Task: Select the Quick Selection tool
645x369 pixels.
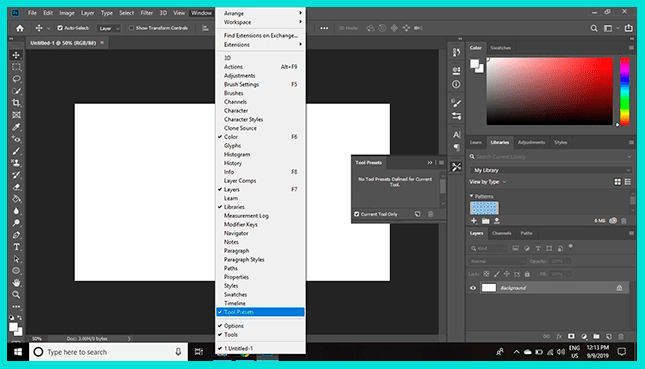Action: (16, 91)
